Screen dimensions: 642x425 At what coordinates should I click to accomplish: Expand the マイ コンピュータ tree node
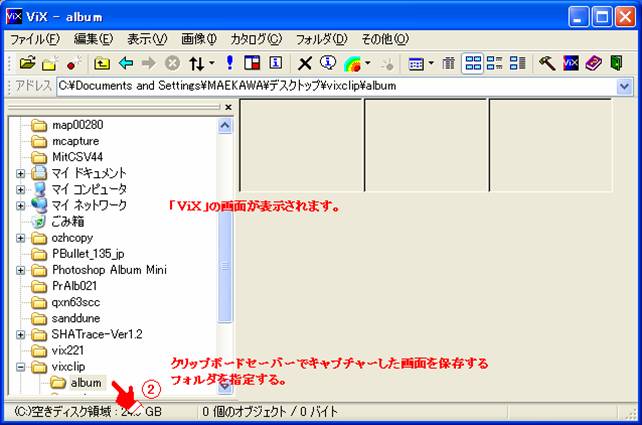tap(21, 189)
